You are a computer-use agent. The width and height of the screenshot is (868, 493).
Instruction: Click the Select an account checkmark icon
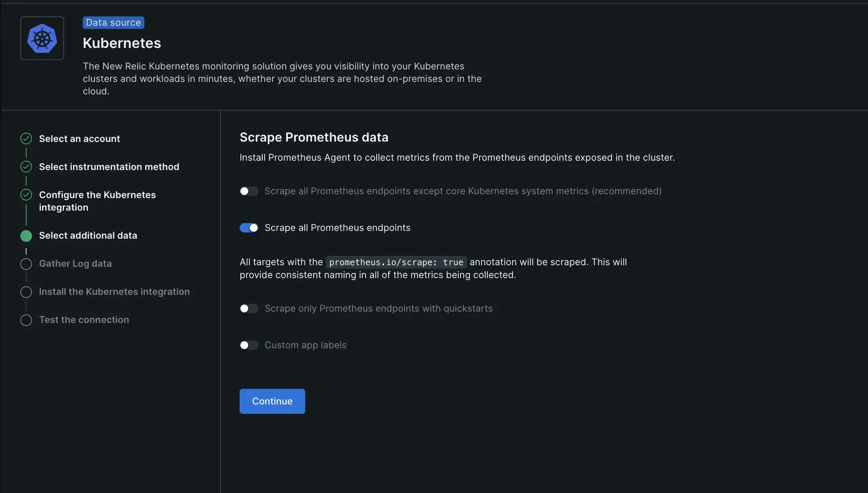pos(26,139)
